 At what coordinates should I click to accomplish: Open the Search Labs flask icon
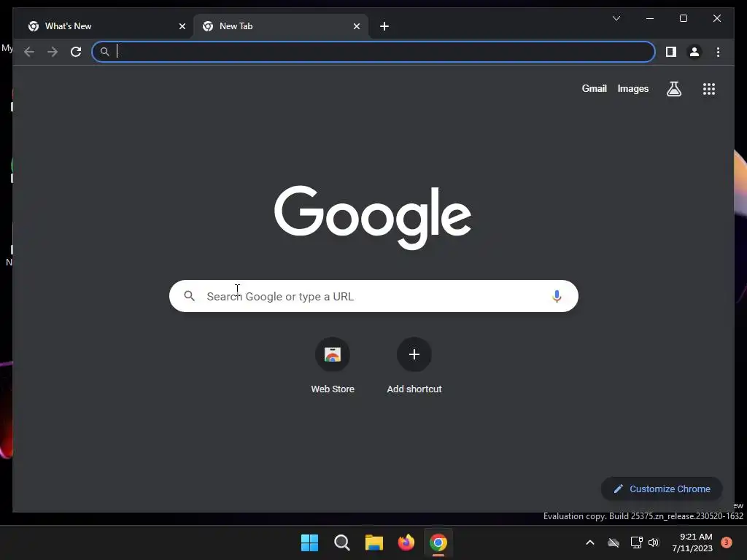[x=673, y=88]
